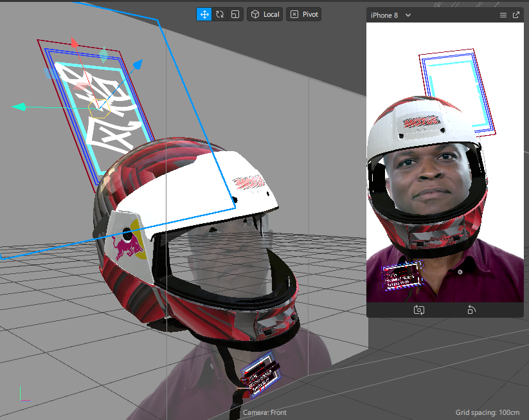Select the Scale tool in the top toolbar
Image resolution: width=529 pixels, height=420 pixels.
point(234,14)
